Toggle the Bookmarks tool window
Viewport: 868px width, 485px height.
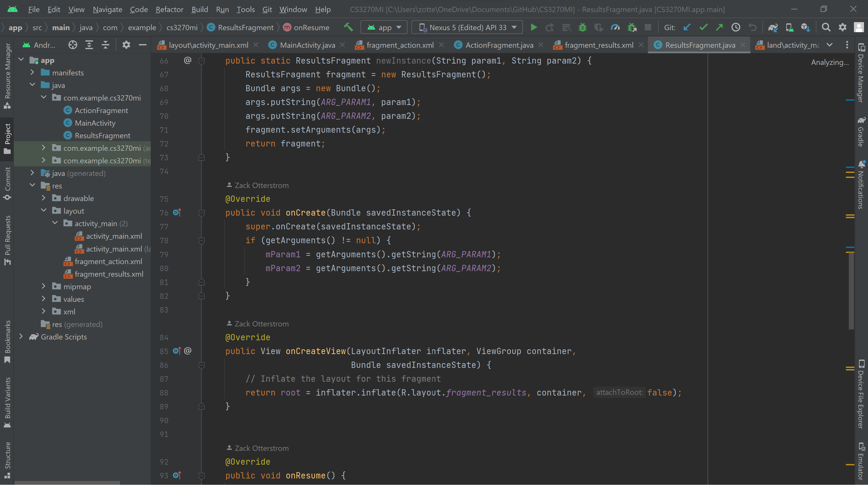(8, 342)
